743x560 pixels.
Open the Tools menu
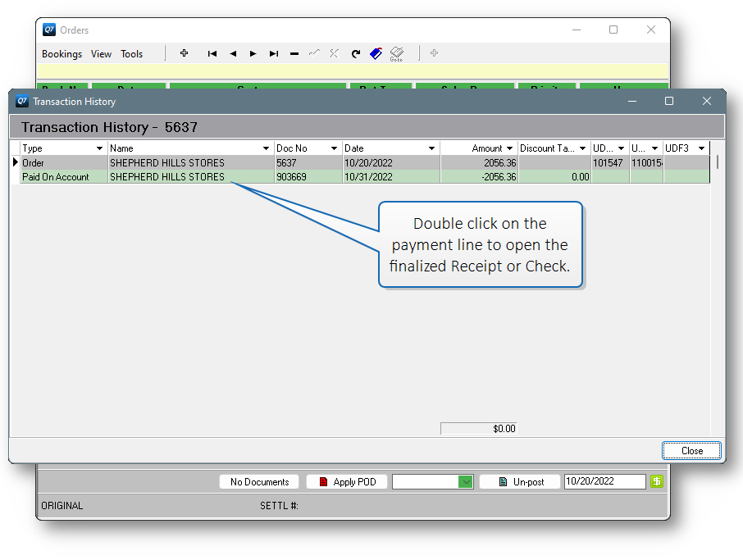pos(131,53)
